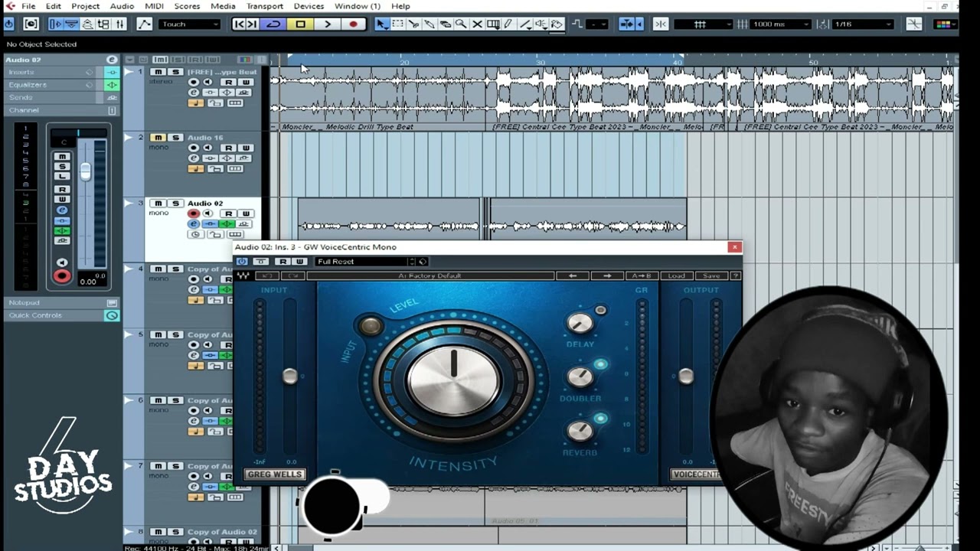Screen dimensions: 980x551
Task: Open the Touch automation mode dropdown
Action: 189,24
